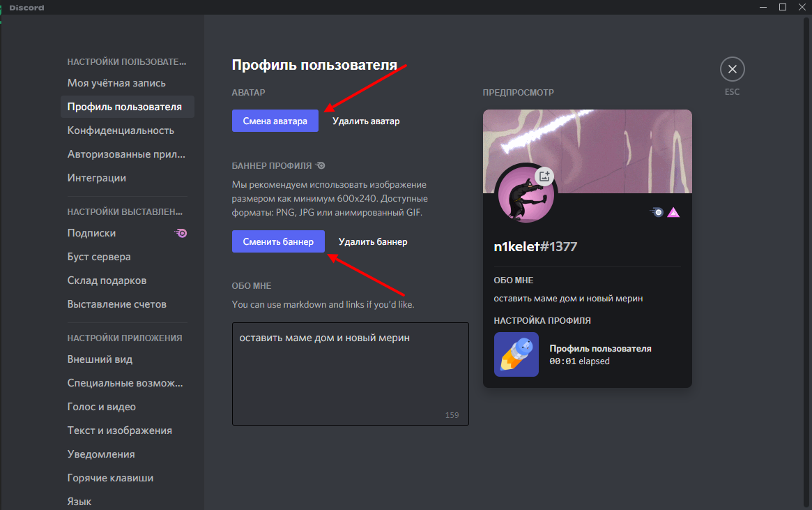Open Специальные возможности settings
This screenshot has height=510, width=812.
(128, 383)
